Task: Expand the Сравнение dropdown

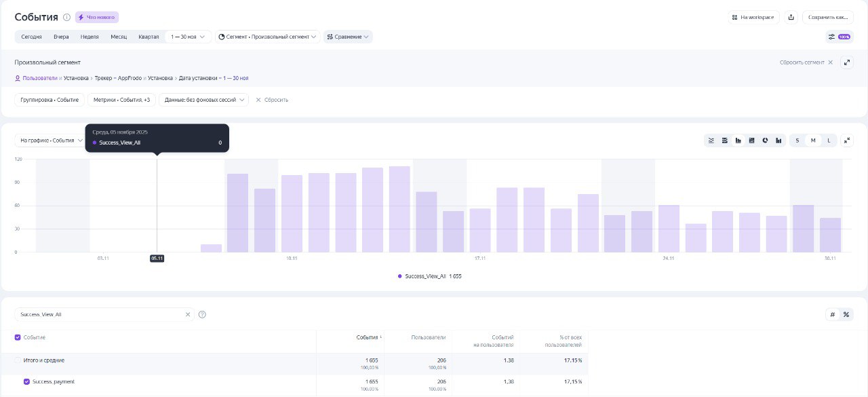Action: pos(348,37)
